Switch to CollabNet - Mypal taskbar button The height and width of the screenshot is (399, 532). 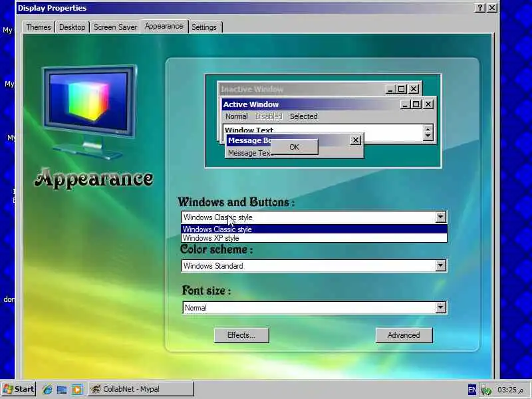tap(141, 389)
